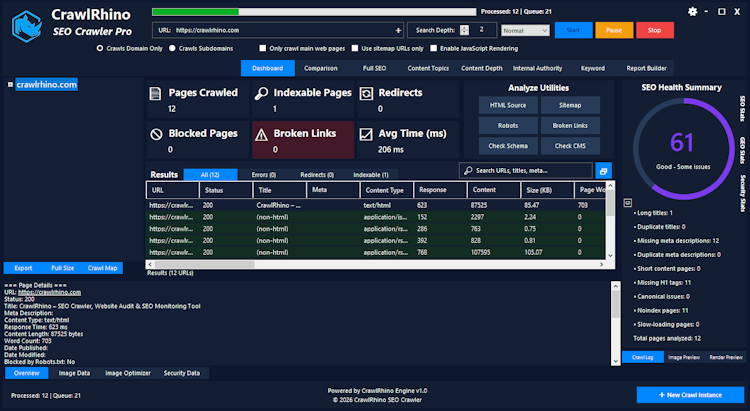Open the settings gear icon
The width and height of the screenshot is (750, 411).
point(692,11)
